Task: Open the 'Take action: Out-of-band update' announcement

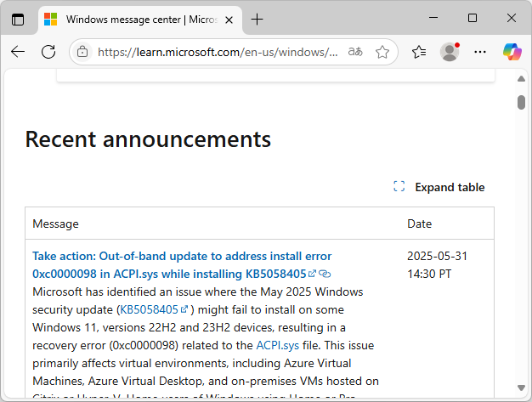Action: [182, 256]
